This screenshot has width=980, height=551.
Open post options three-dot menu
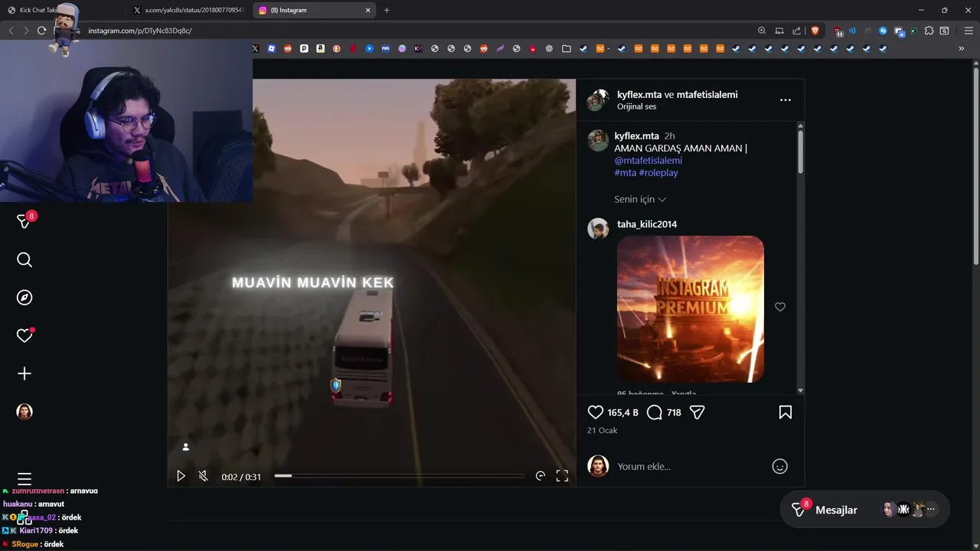[x=785, y=100]
